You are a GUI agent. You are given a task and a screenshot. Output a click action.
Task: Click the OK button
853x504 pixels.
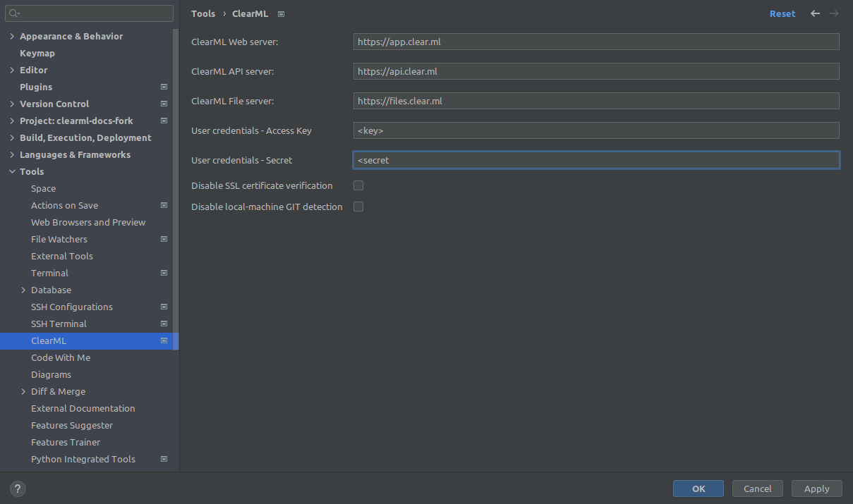click(698, 488)
